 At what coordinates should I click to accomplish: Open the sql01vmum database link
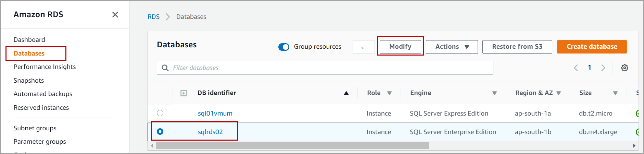[x=215, y=114]
